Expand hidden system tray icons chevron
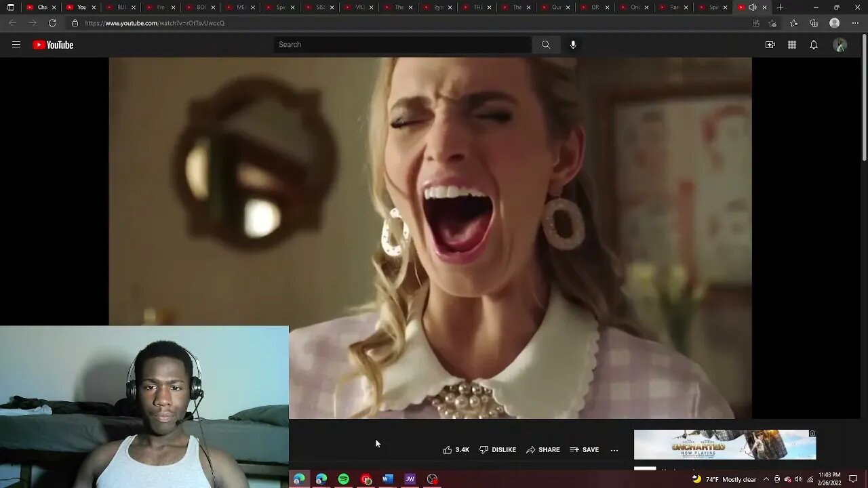Image resolution: width=868 pixels, height=488 pixels. click(766, 479)
